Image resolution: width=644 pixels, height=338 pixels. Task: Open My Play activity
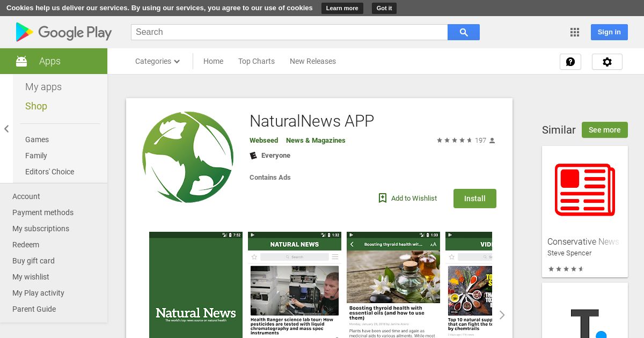[x=38, y=293]
